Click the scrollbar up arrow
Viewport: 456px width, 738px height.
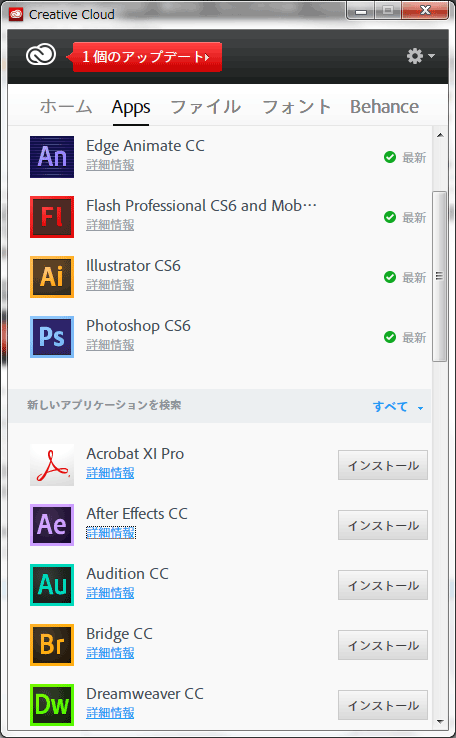click(x=440, y=136)
